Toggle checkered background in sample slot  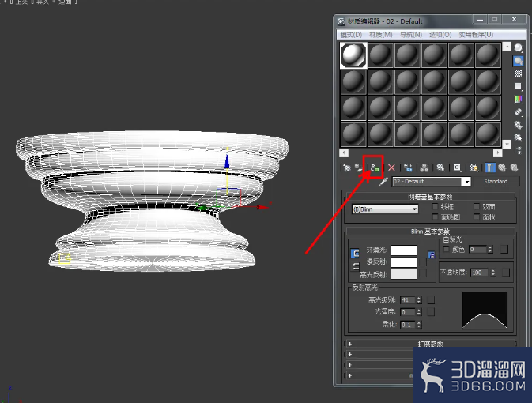coord(518,73)
